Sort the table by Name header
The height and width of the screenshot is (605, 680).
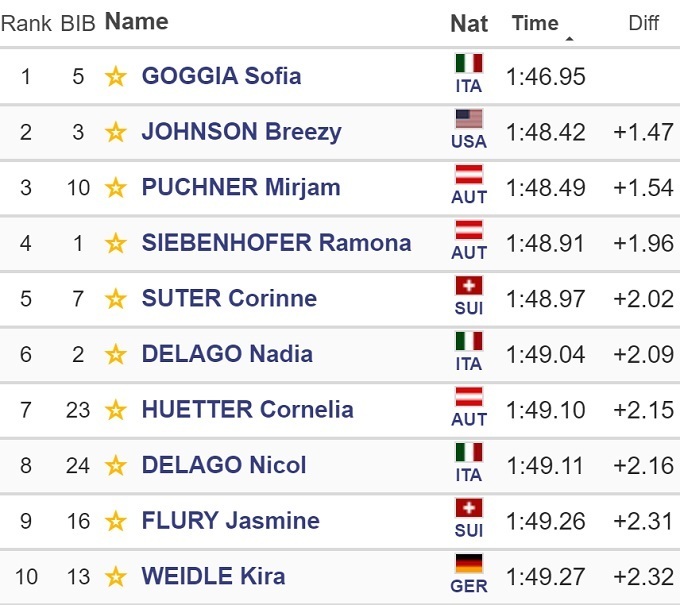click(136, 21)
